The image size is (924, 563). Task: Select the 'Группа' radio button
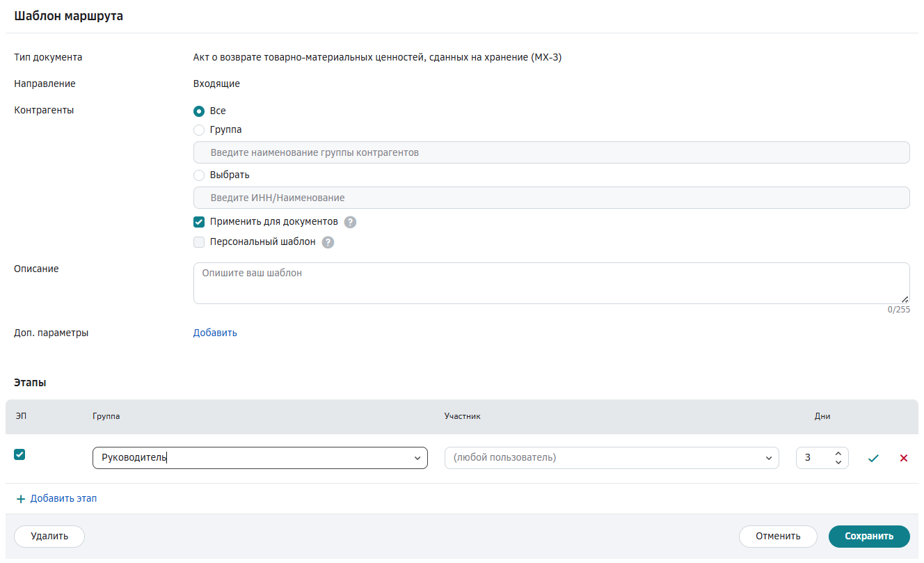(x=199, y=129)
